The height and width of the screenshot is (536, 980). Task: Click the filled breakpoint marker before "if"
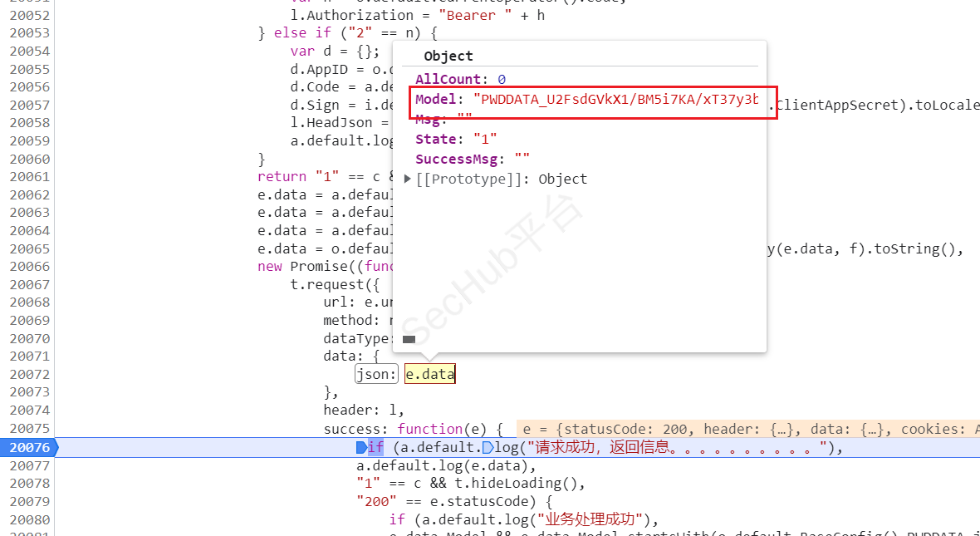[x=361, y=448]
